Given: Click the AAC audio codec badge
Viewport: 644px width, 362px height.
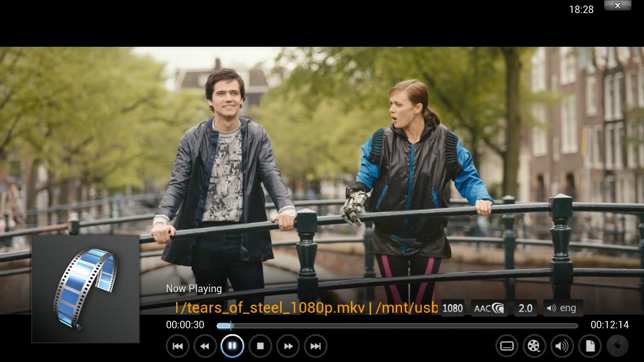Looking at the screenshot, I should [489, 308].
